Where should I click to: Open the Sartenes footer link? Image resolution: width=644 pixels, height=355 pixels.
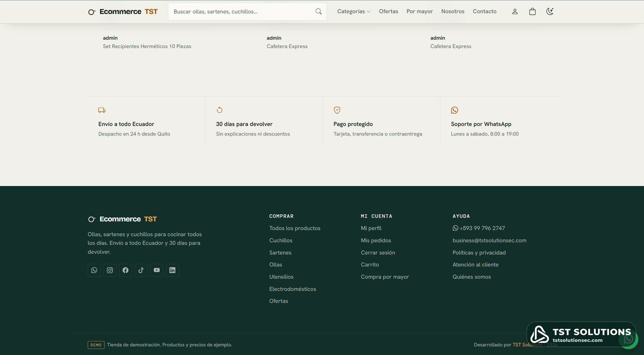tap(280, 253)
